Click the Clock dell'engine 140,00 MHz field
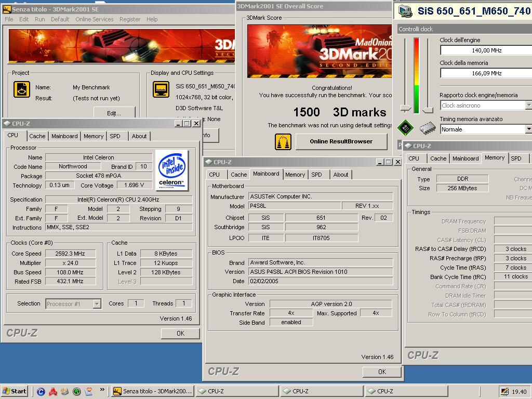Image resolution: width=532 pixels, height=399 pixels. point(486,50)
